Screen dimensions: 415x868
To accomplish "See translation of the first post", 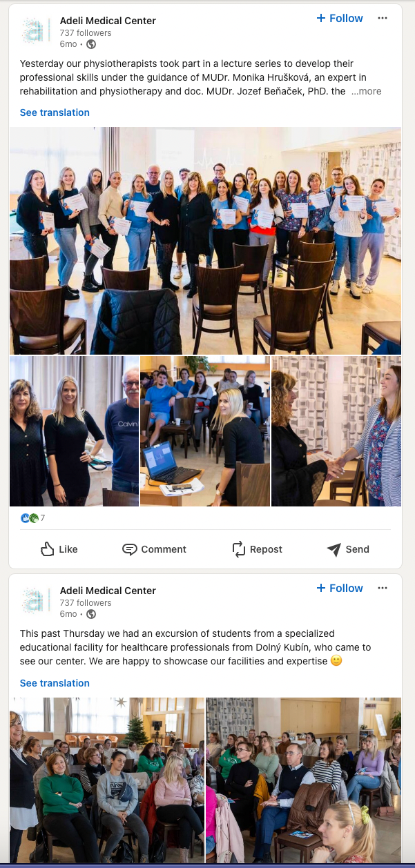I will tap(55, 112).
